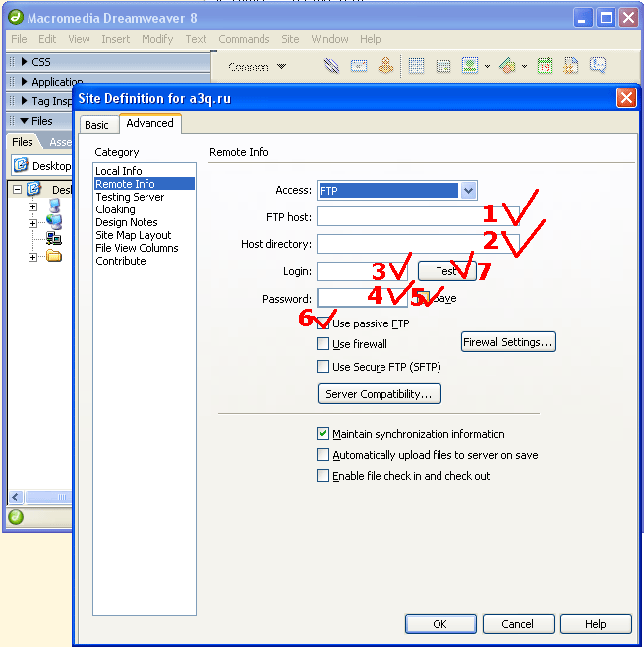This screenshot has height=647, width=644.
Task: Expand the yellow folder tree node
Action: click(33, 257)
